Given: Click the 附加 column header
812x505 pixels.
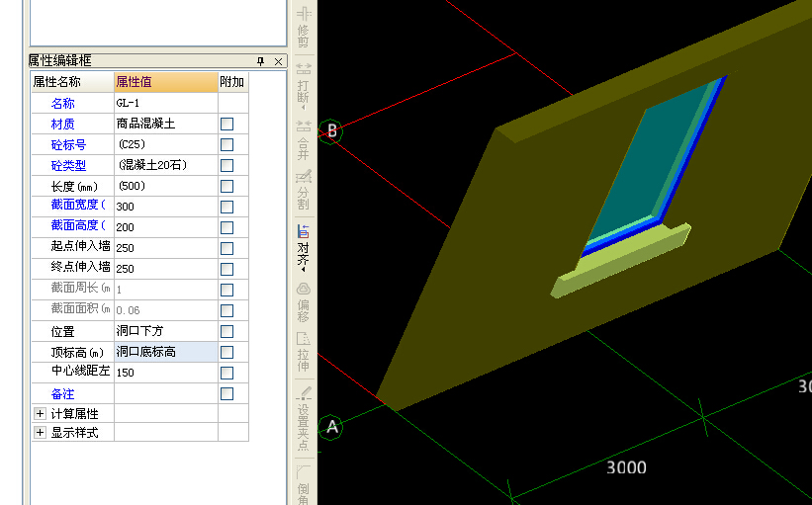Looking at the screenshot, I should pyautogui.click(x=233, y=82).
